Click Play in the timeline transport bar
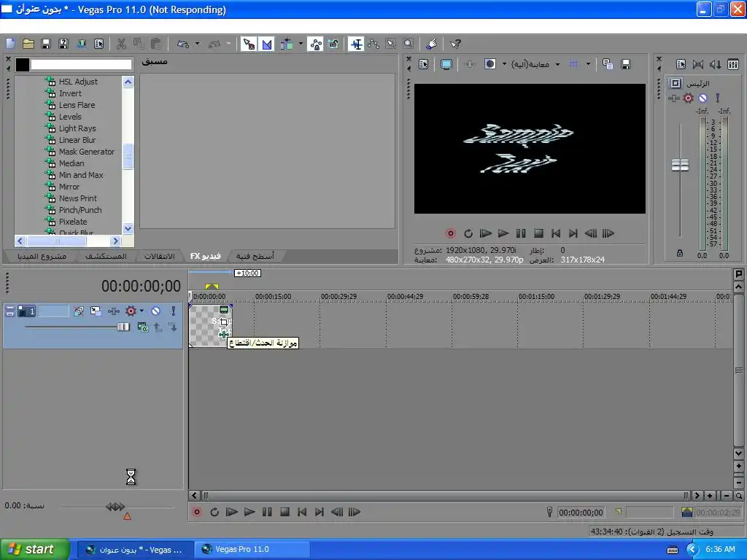 click(x=249, y=512)
